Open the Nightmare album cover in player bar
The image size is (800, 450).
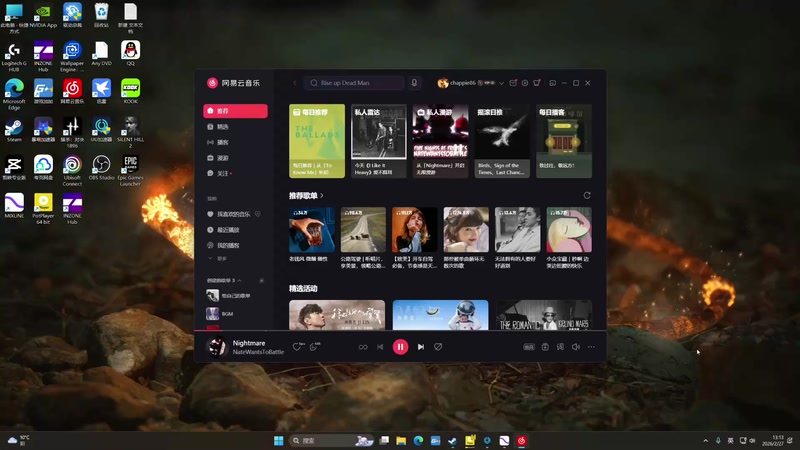tap(216, 347)
